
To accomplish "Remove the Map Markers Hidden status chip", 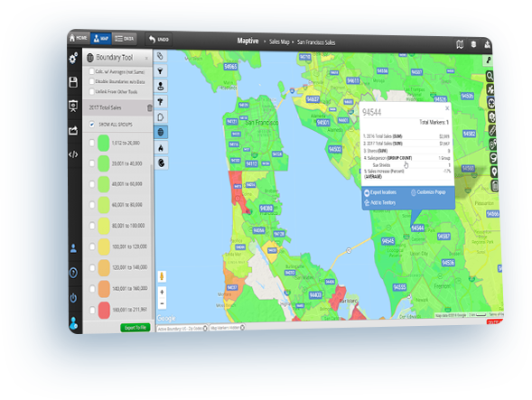I will tap(242, 328).
